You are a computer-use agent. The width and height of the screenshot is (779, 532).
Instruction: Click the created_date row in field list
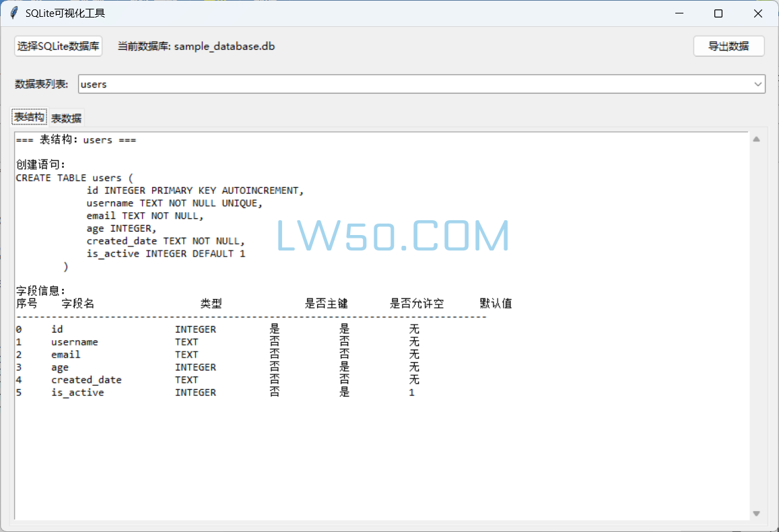pos(86,380)
